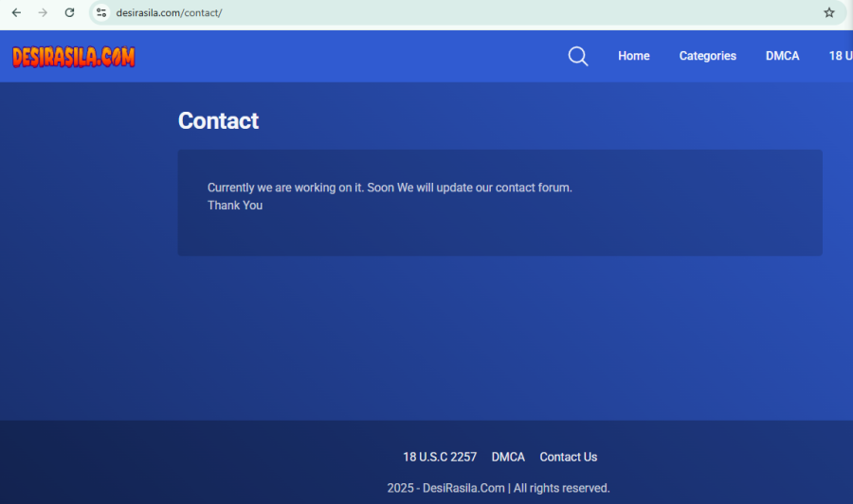Viewport: 853px width, 504px height.
Task: Bookmark this page with the star icon
Action: pos(828,12)
